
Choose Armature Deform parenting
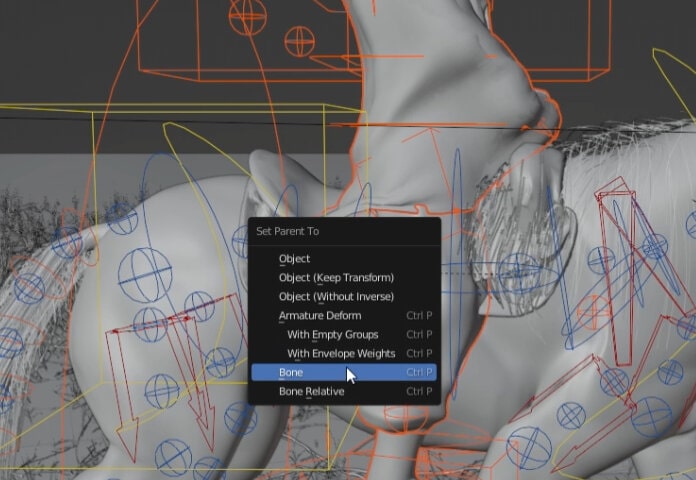point(344,316)
